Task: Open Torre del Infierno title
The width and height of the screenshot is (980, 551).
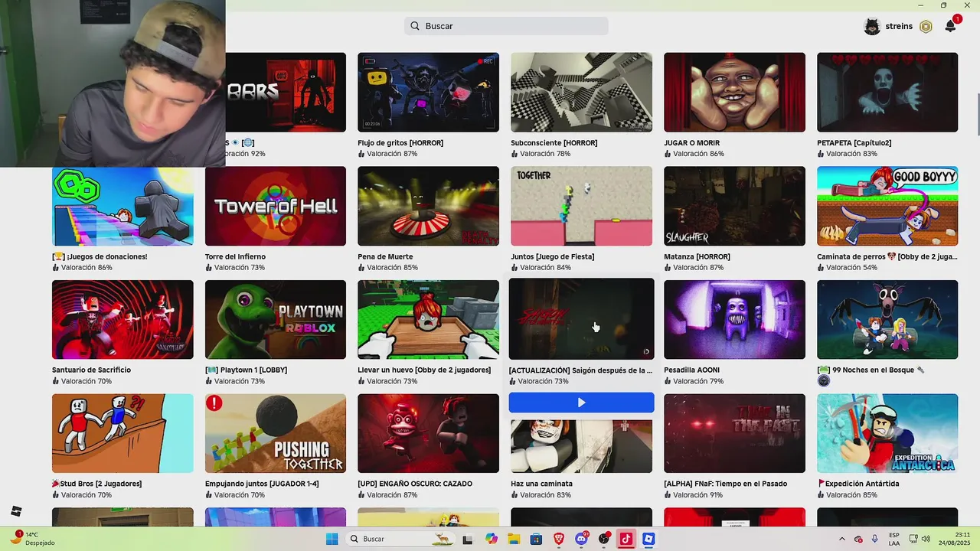Action: 235,257
